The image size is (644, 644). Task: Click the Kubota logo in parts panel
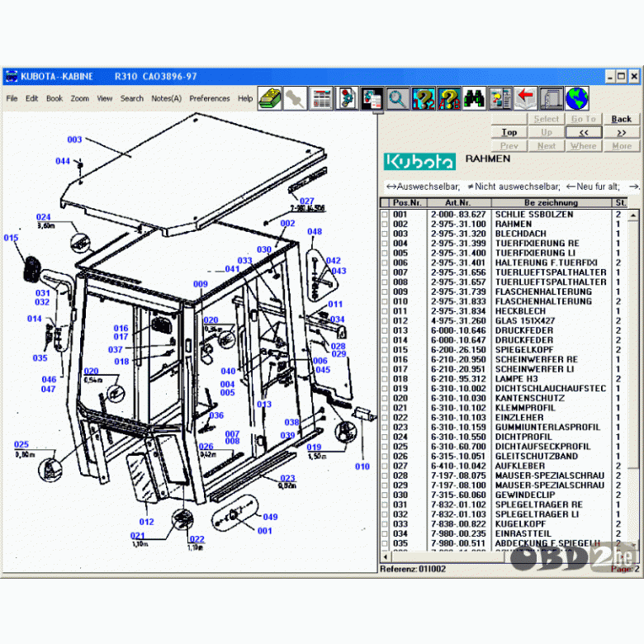pyautogui.click(x=419, y=161)
